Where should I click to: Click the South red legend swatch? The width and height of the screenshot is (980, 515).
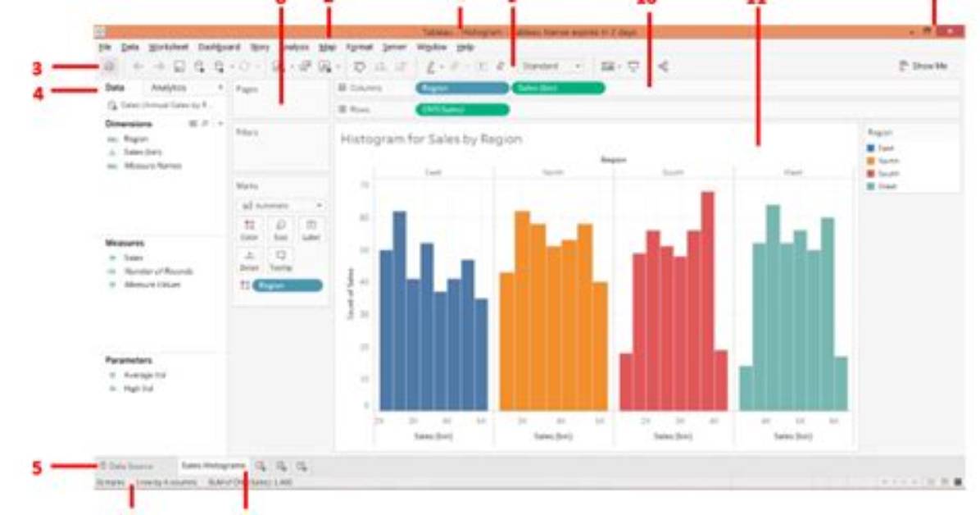871,173
